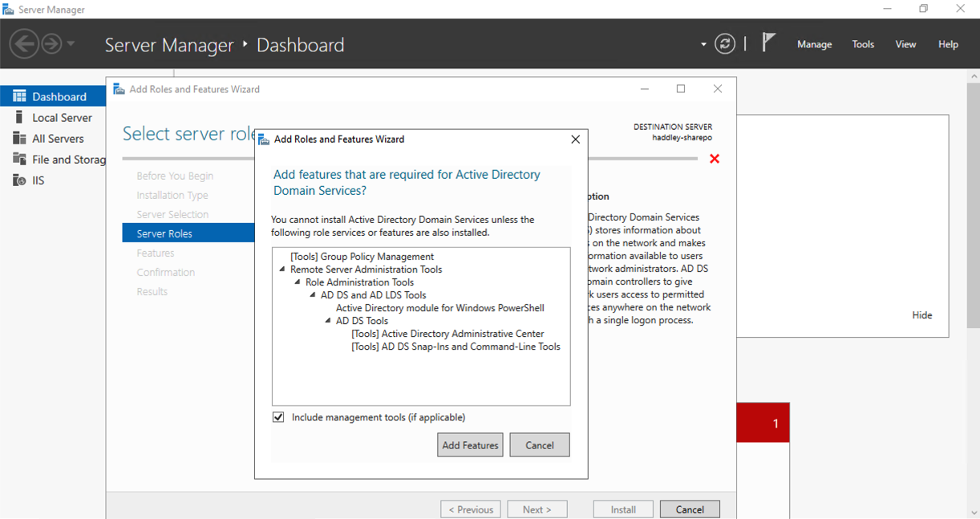The width and height of the screenshot is (980, 519).
Task: Click the haddley-sharepo destination server text
Action: tap(682, 138)
